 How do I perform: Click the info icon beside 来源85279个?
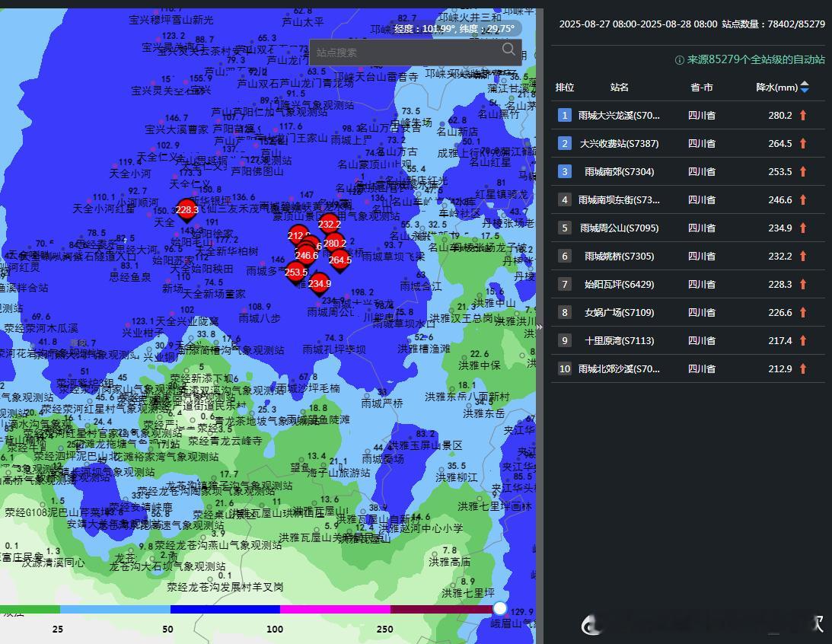(679, 60)
